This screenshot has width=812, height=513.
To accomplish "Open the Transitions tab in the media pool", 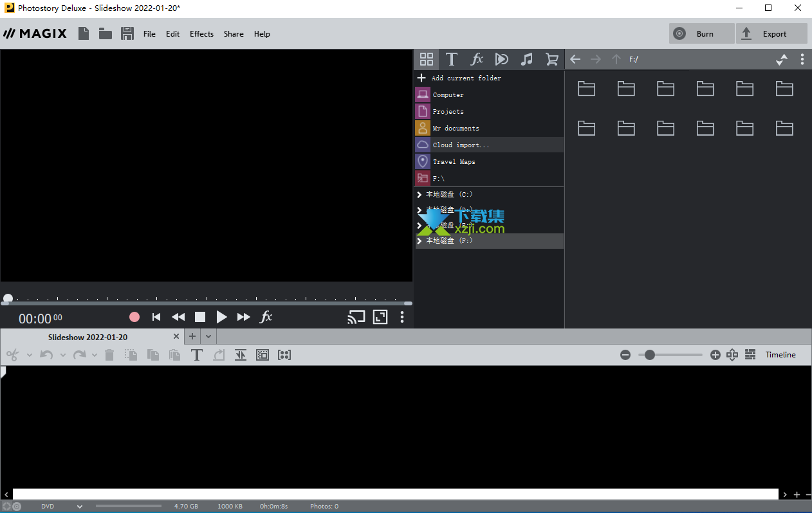I will click(x=502, y=59).
